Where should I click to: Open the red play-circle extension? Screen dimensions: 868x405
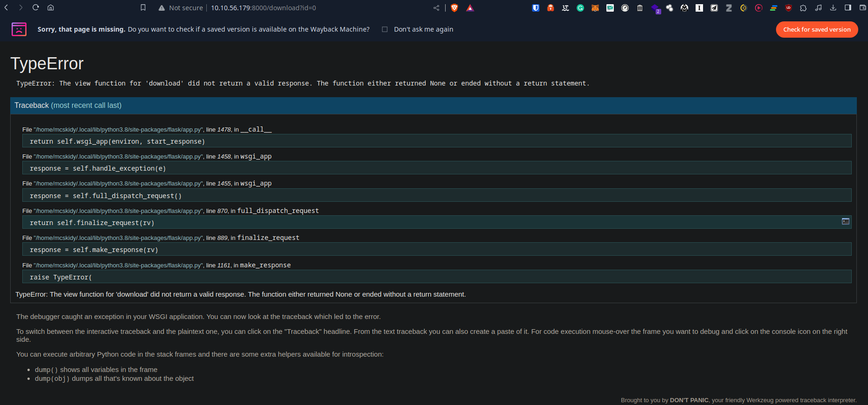[x=759, y=8]
